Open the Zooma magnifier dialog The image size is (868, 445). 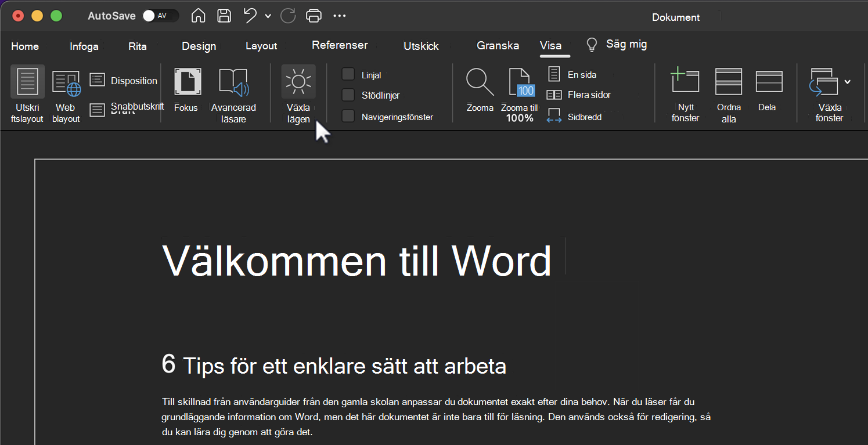480,90
